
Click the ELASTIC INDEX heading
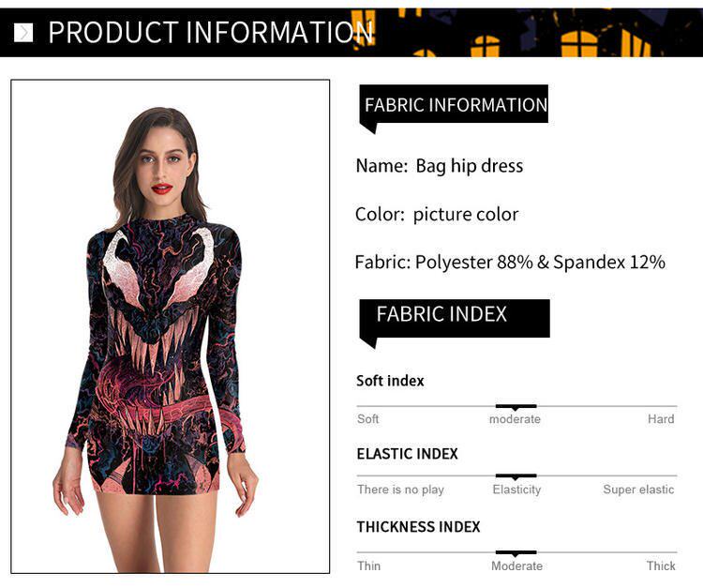click(x=407, y=454)
